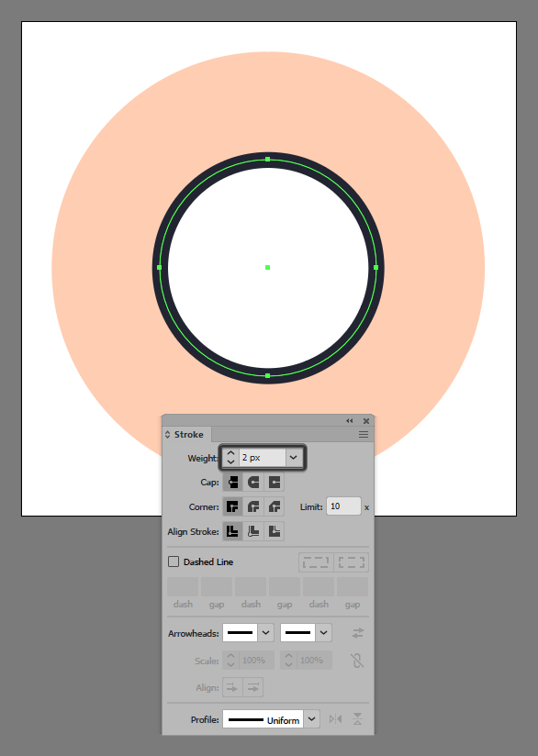The image size is (538, 756).
Task: Click the first dash field
Action: (x=183, y=587)
